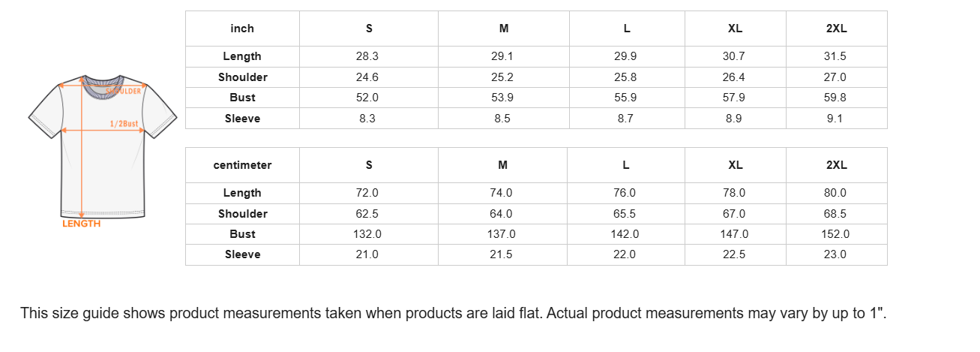The image size is (980, 352).
Task: Click the 78.0 Length value for XL
Action: 735,193
